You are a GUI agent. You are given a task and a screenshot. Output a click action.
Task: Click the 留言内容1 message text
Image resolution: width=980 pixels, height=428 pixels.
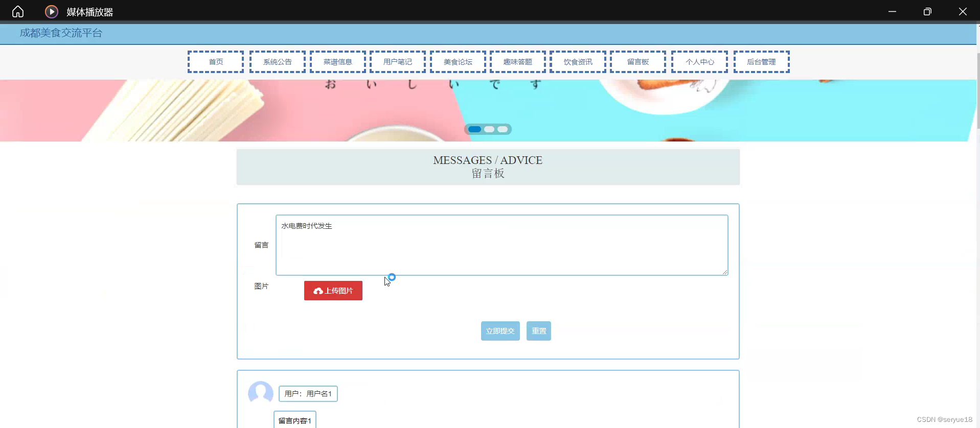(x=295, y=420)
